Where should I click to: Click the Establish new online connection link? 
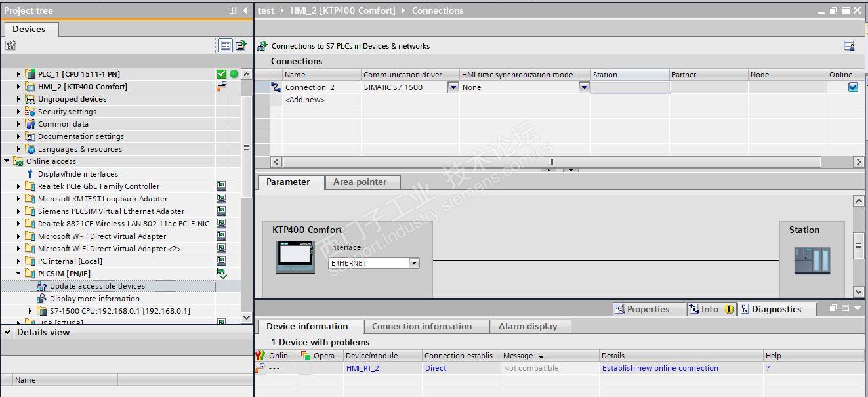tap(660, 368)
